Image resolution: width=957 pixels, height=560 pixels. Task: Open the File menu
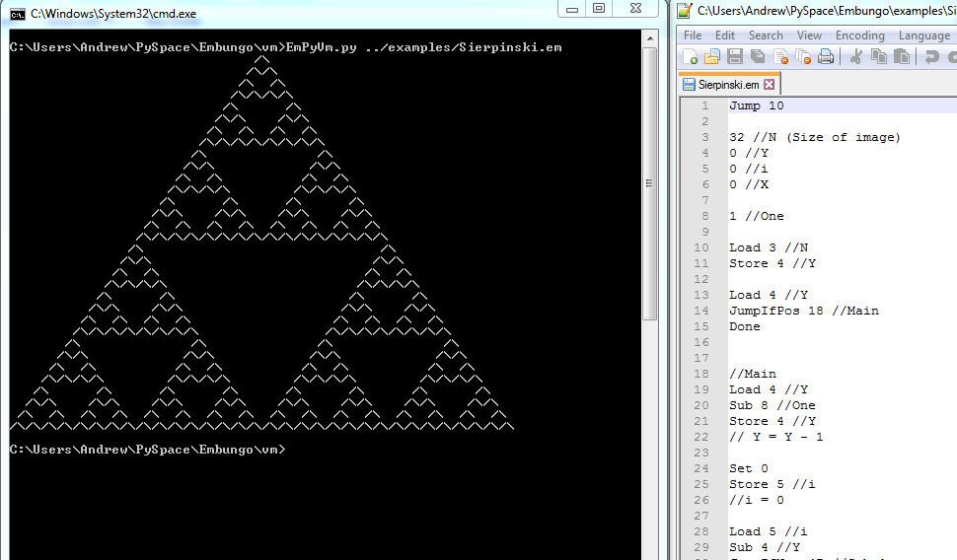pyautogui.click(x=693, y=35)
